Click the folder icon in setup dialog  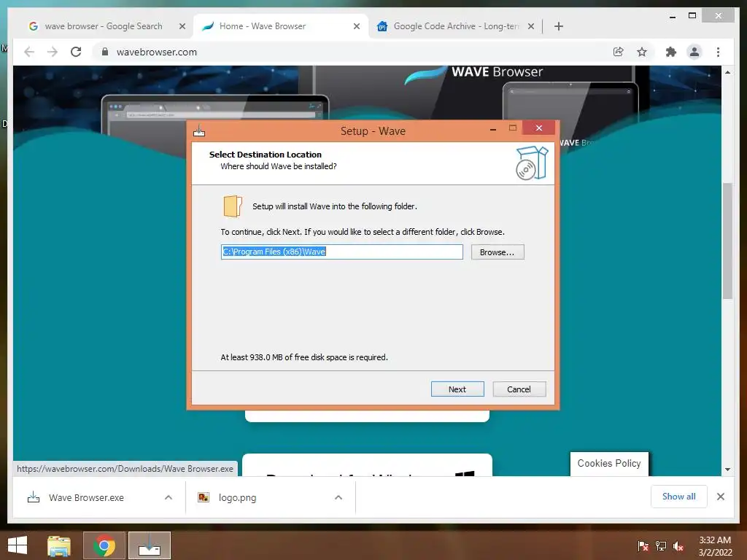[233, 206]
